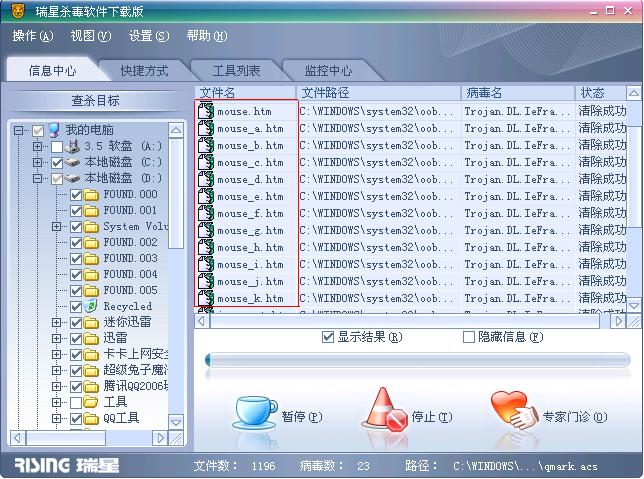Click the file icon beside mouse_g.htm
The image size is (644, 479).
click(206, 230)
